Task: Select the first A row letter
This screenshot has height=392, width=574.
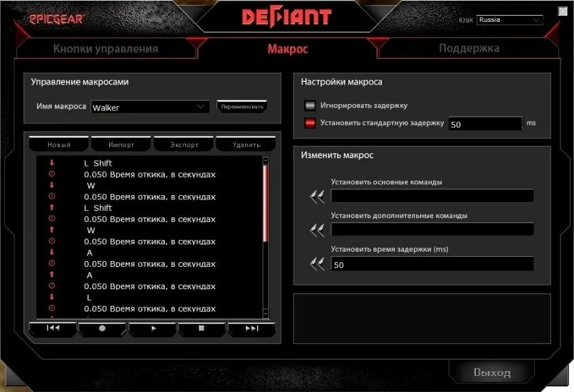Action: tap(90, 252)
